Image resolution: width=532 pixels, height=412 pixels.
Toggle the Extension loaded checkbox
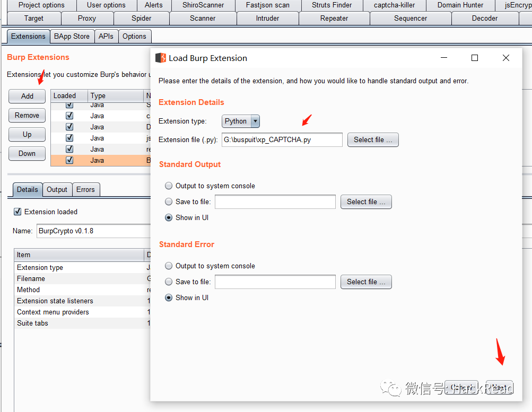tap(18, 212)
